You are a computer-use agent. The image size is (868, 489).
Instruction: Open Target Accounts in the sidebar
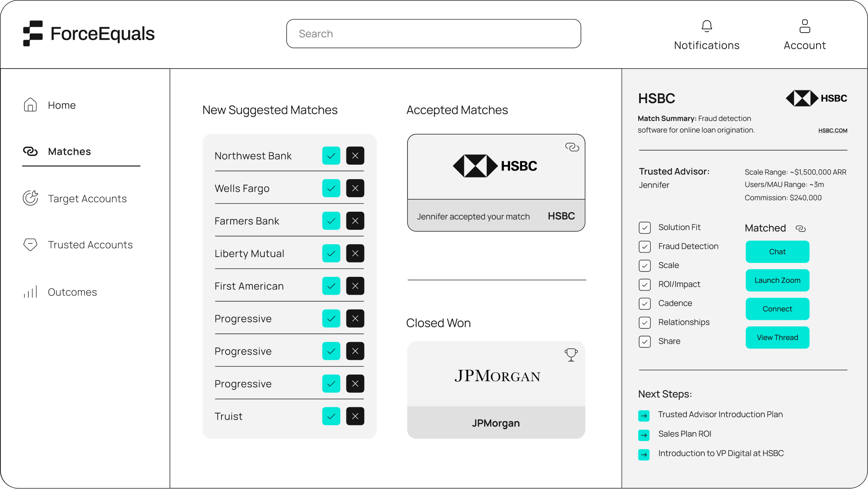click(x=87, y=198)
